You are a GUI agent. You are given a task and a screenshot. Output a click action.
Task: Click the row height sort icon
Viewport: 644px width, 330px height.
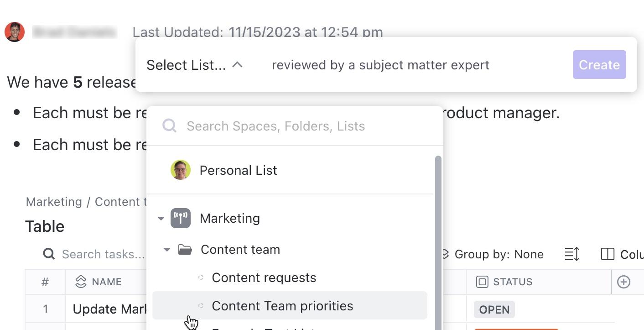click(572, 254)
